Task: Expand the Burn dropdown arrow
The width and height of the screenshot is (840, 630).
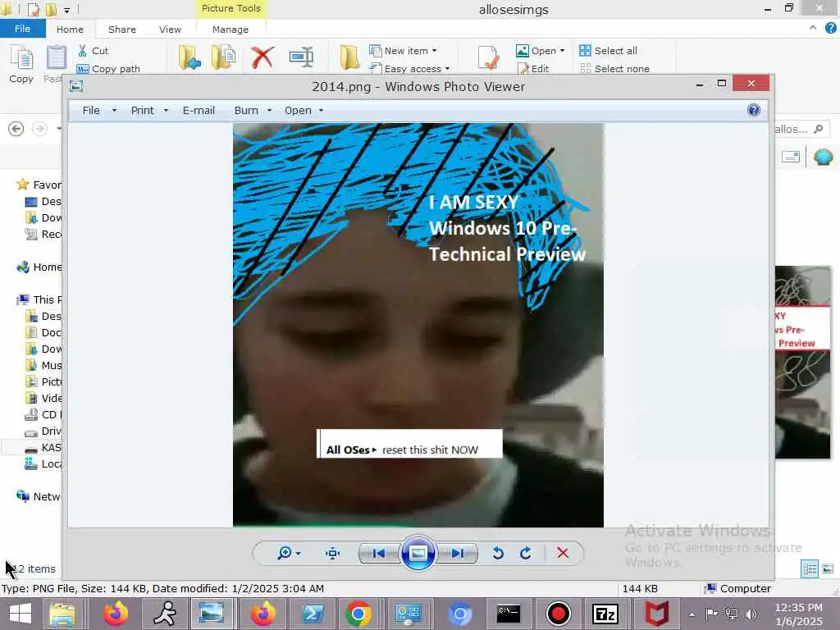Action: [x=269, y=111]
